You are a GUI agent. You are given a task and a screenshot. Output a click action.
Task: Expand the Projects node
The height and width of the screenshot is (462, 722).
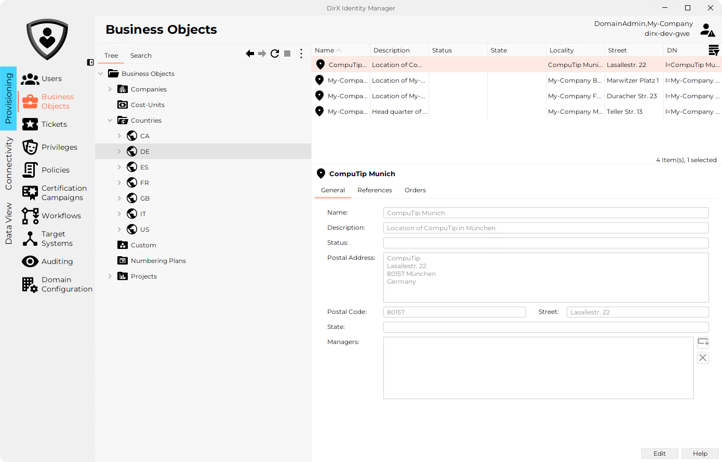(x=110, y=276)
